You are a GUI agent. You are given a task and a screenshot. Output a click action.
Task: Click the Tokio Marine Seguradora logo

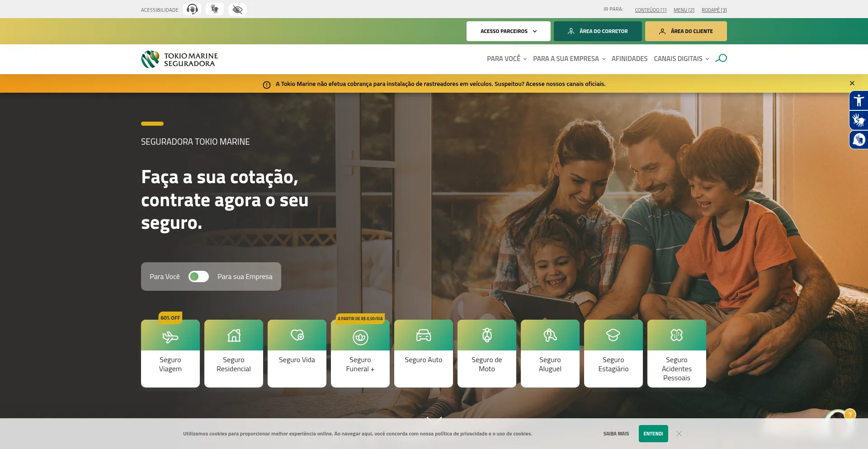click(179, 59)
